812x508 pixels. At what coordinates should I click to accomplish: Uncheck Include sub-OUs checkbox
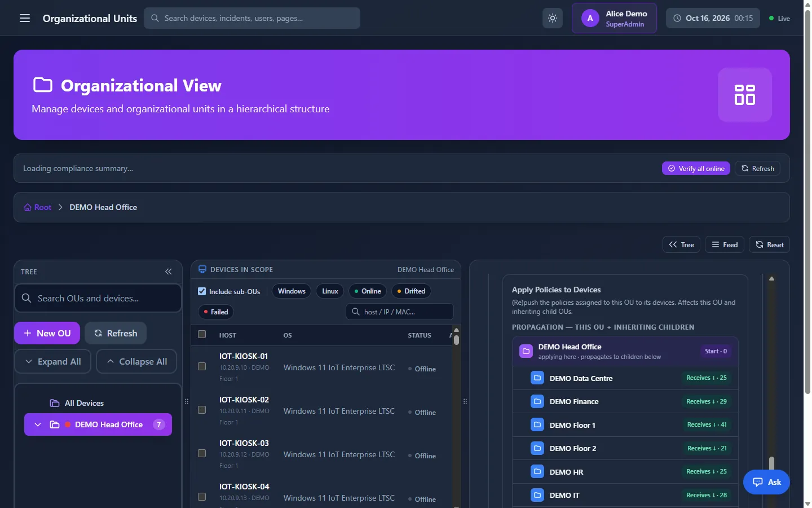(202, 291)
